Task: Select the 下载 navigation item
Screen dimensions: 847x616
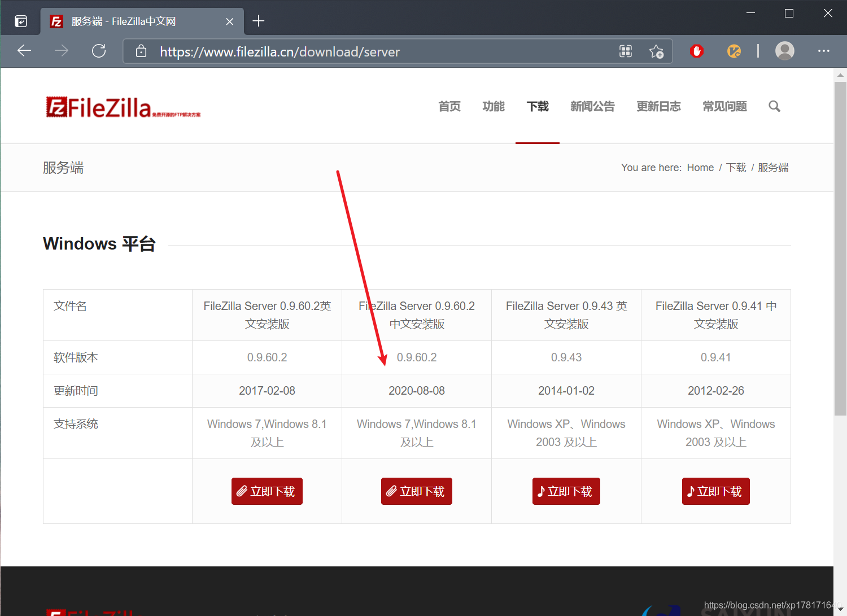Action: click(537, 106)
